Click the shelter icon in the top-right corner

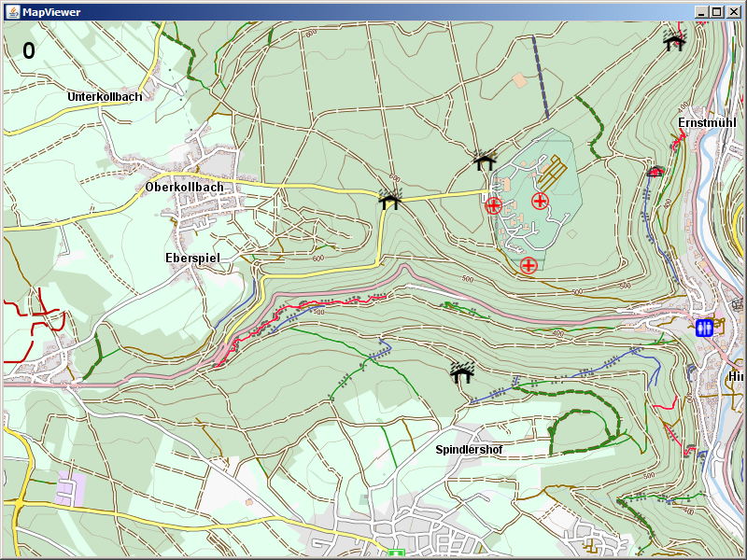(x=674, y=40)
